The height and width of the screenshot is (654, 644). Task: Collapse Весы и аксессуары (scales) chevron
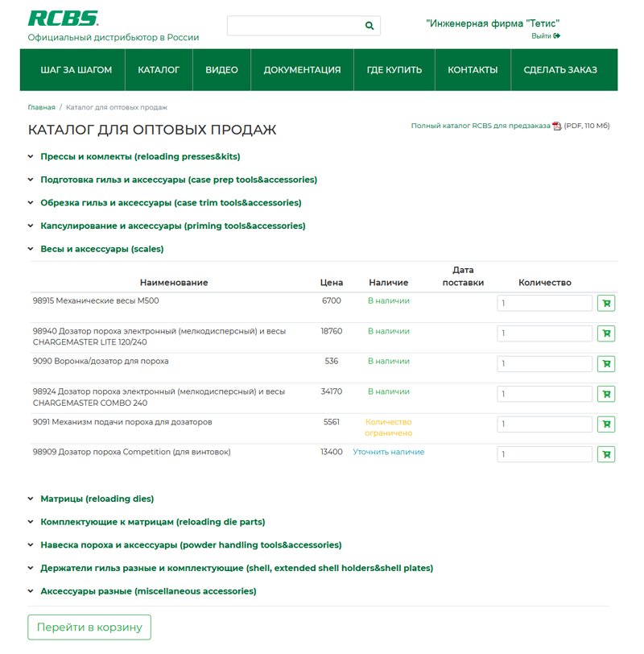coord(31,249)
